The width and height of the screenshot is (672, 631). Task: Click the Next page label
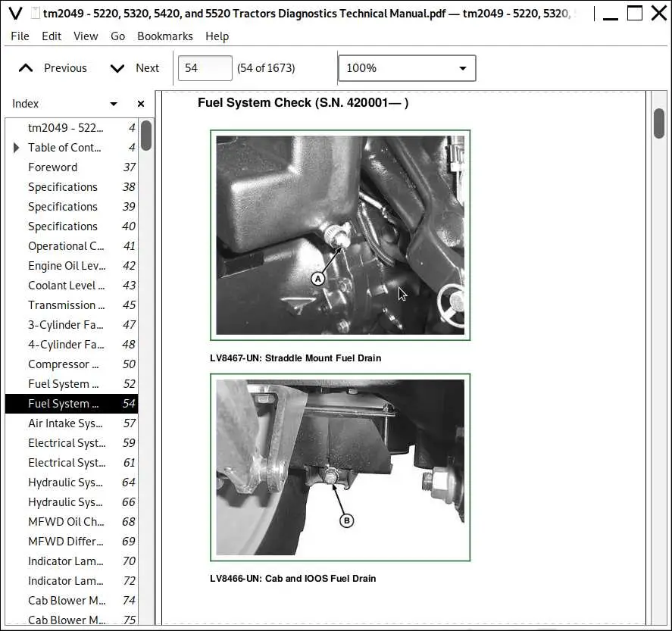click(147, 68)
